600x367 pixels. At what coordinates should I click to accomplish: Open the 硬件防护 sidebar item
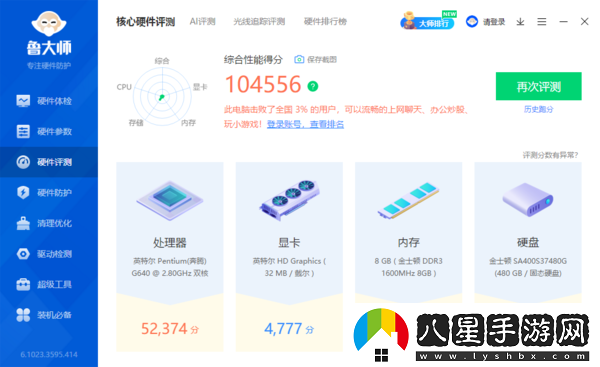49,192
